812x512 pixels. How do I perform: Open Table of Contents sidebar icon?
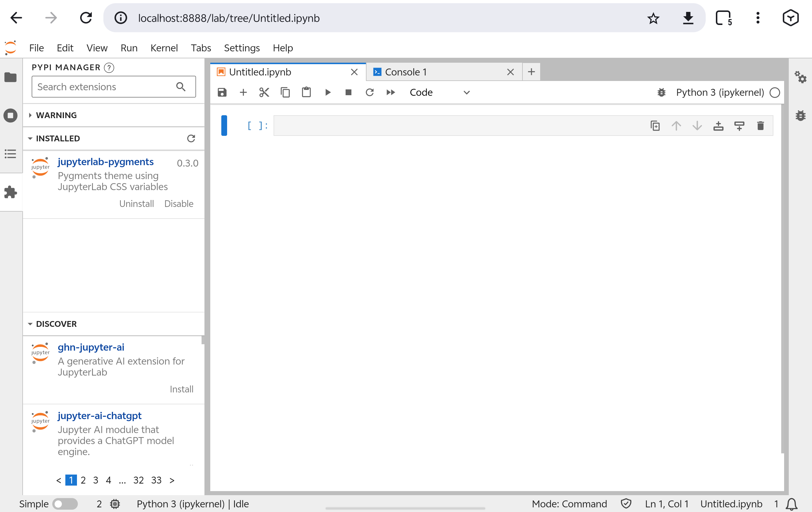[x=11, y=154]
